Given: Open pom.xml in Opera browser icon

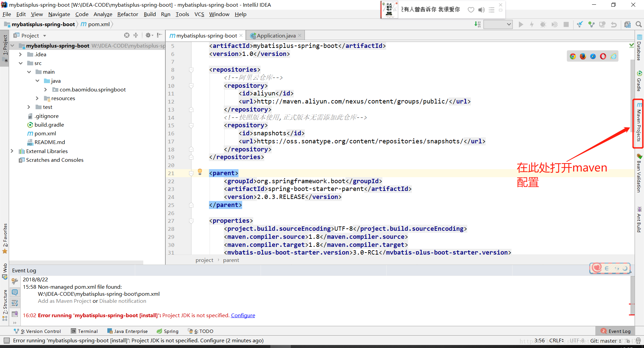Looking at the screenshot, I should [603, 56].
